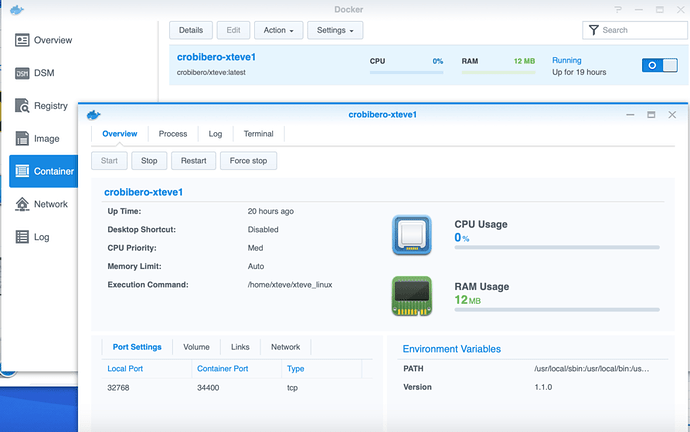Select the Port Settings tab

click(x=137, y=347)
